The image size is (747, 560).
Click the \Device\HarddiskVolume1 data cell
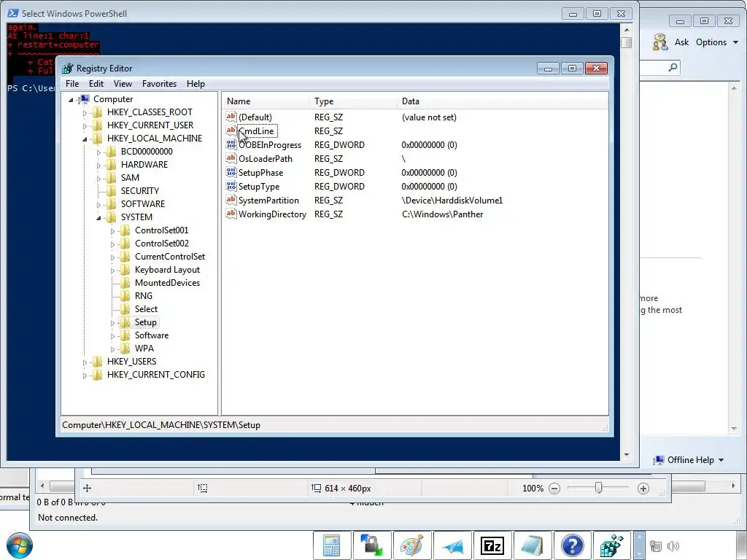[x=452, y=201]
